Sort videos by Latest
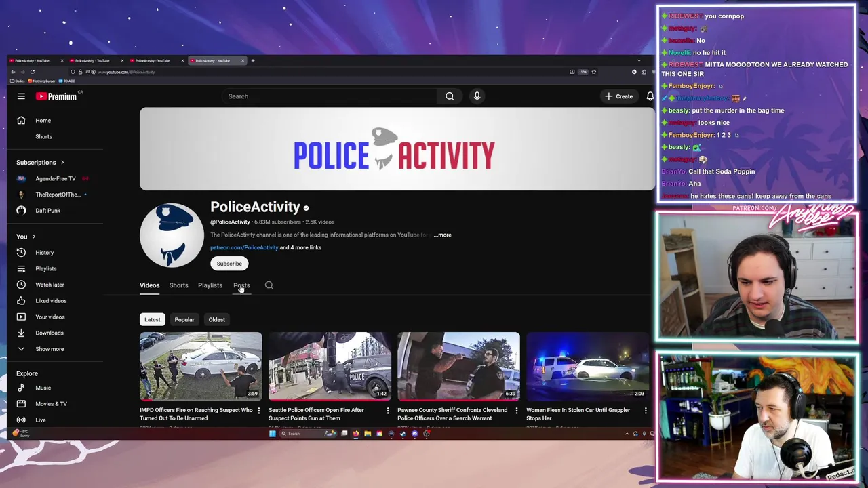Viewport: 868px width, 488px height. click(153, 320)
